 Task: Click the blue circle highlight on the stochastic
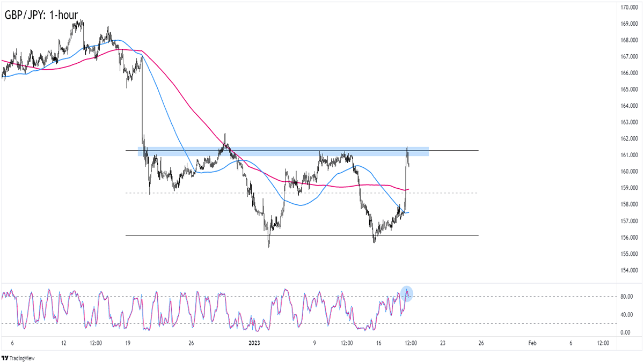pos(406,293)
